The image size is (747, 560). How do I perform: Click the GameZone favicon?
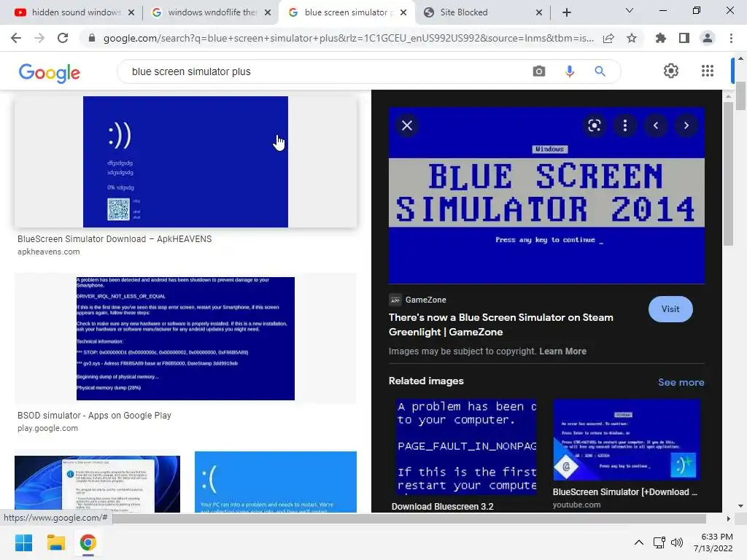pos(395,300)
